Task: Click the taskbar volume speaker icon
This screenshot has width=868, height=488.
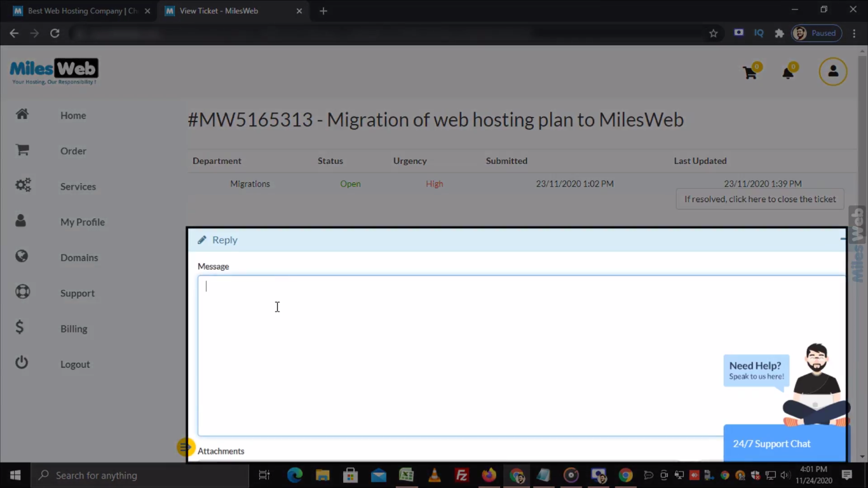Action: 785,475
